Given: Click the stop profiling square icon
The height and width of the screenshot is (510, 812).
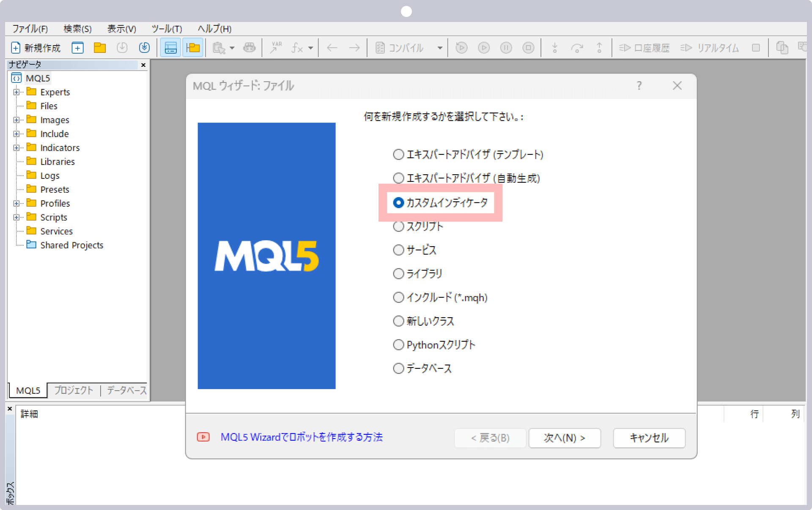Looking at the screenshot, I should pyautogui.click(x=756, y=48).
